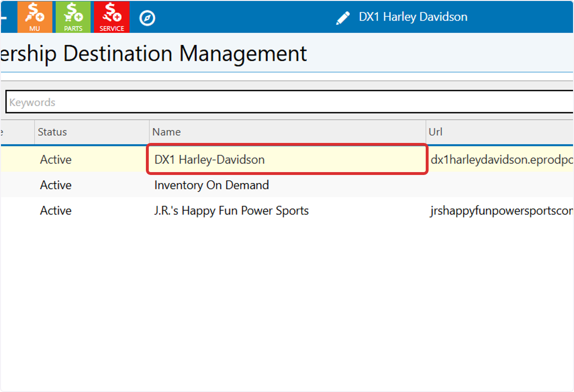This screenshot has width=574, height=392.
Task: Click the compass navigation icon
Action: click(147, 18)
